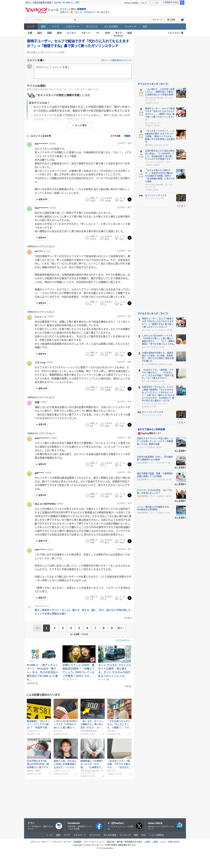Sort comments by 新着順
210x868 pixels.
[127, 136]
